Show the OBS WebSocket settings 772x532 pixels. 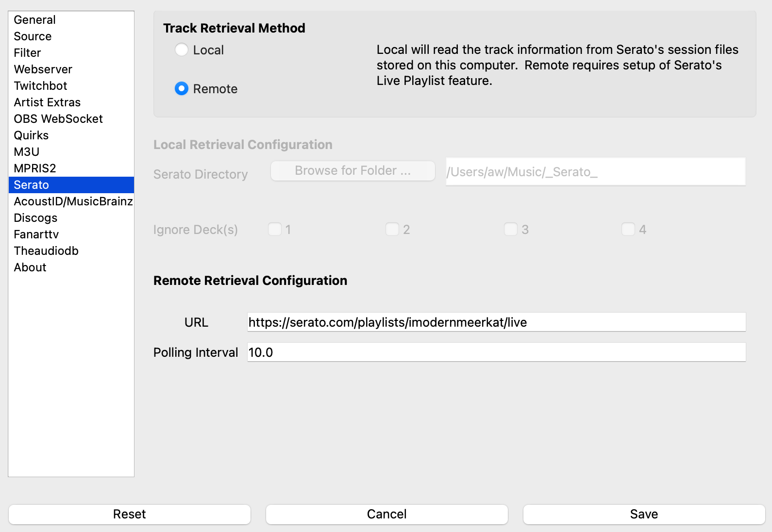click(58, 119)
